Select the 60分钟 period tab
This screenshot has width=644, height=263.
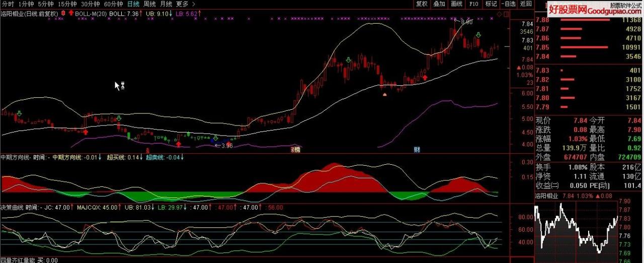pyautogui.click(x=114, y=4)
